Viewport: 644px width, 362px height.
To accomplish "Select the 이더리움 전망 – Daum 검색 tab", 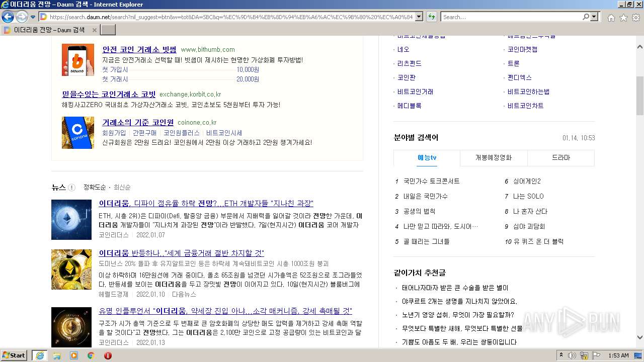I will tap(50, 30).
